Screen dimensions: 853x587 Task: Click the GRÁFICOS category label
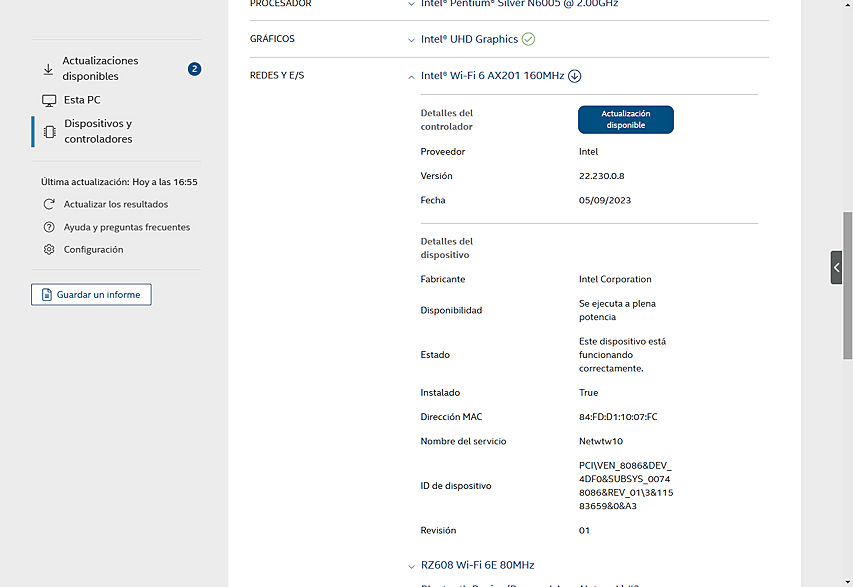point(272,39)
